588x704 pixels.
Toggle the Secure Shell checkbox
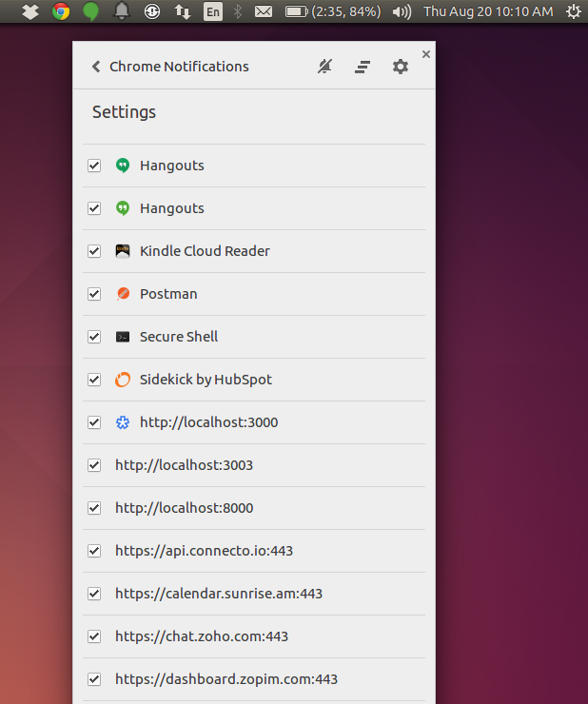tap(94, 337)
